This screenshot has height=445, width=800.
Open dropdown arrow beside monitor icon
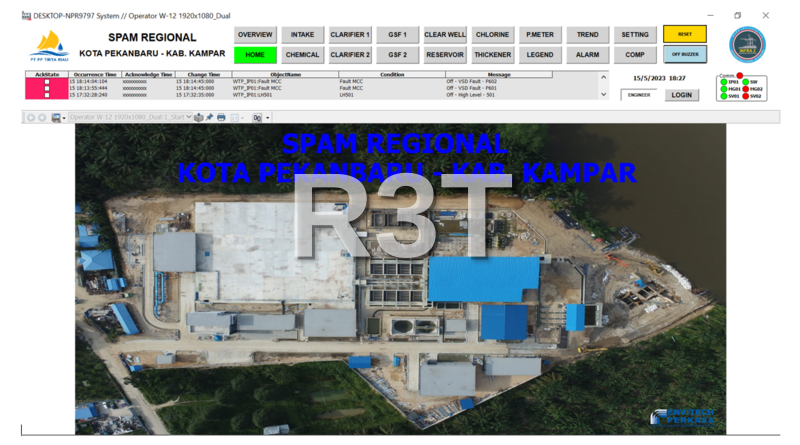(x=64, y=118)
